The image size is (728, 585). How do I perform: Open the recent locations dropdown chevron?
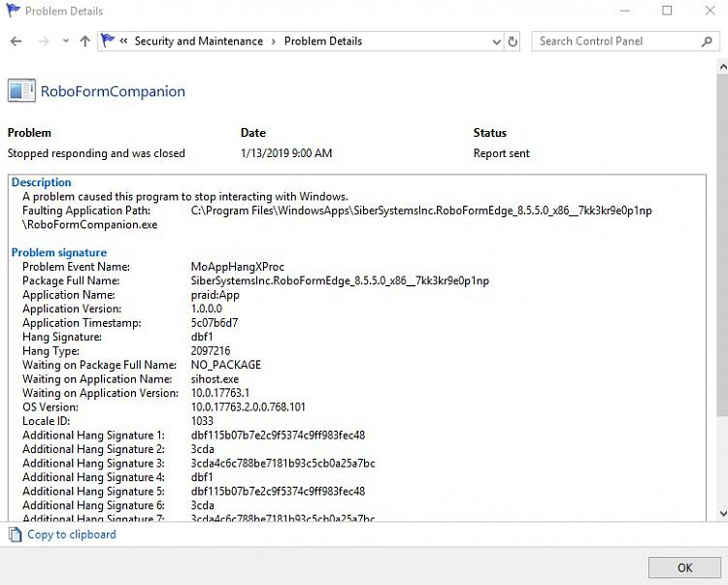tap(65, 42)
